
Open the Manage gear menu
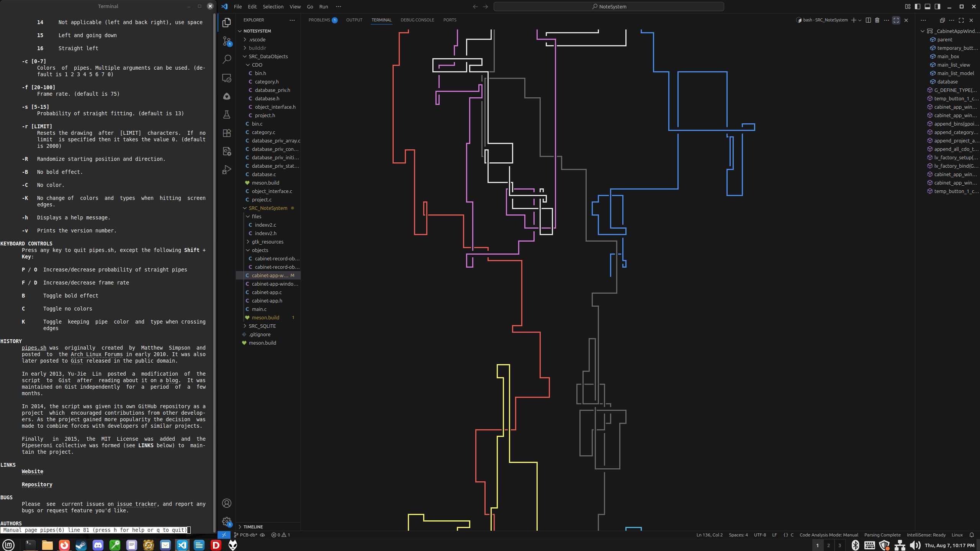coord(227,522)
